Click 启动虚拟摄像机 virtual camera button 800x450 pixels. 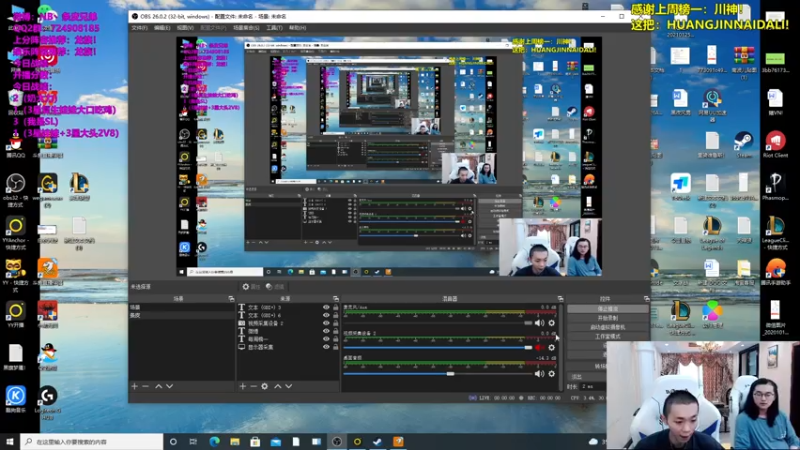click(607, 327)
